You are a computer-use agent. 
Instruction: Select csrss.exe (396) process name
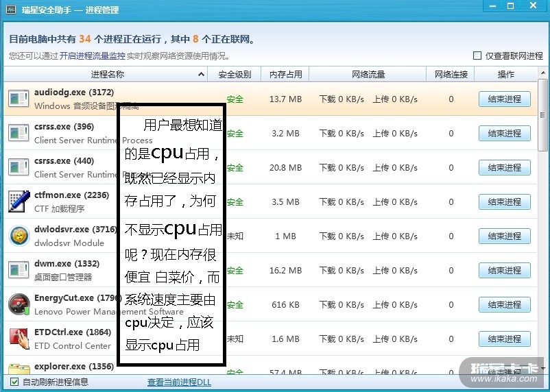(x=64, y=127)
